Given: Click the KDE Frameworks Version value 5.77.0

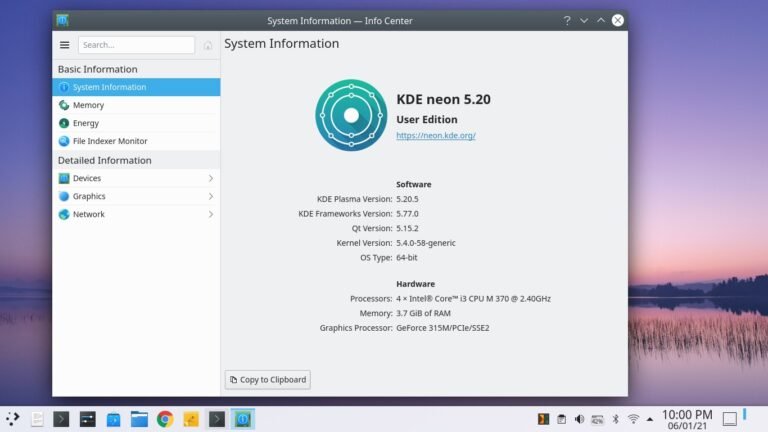Looking at the screenshot, I should (408, 214).
